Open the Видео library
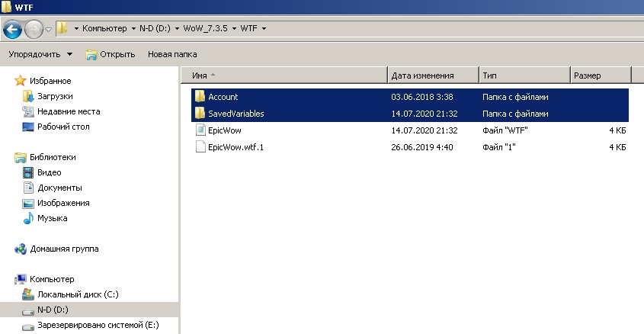The image size is (644, 334). pos(49,172)
